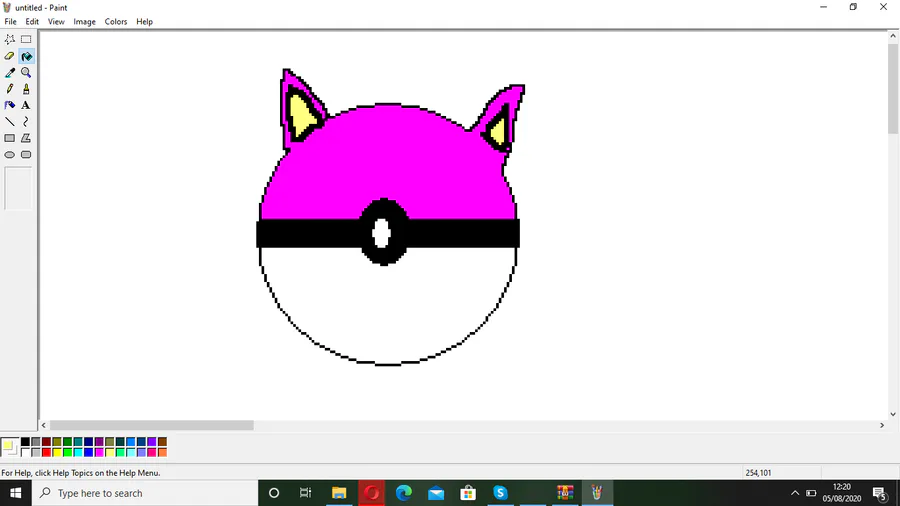This screenshot has height=506, width=900.
Task: Pick the magenta color swatch
Action: (99, 452)
